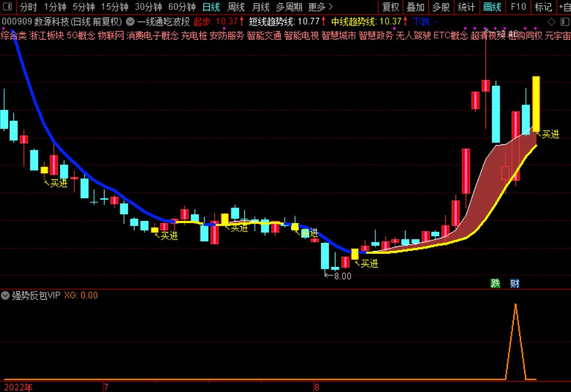Select the 60分钟 period
571x392 pixels.
click(x=182, y=7)
